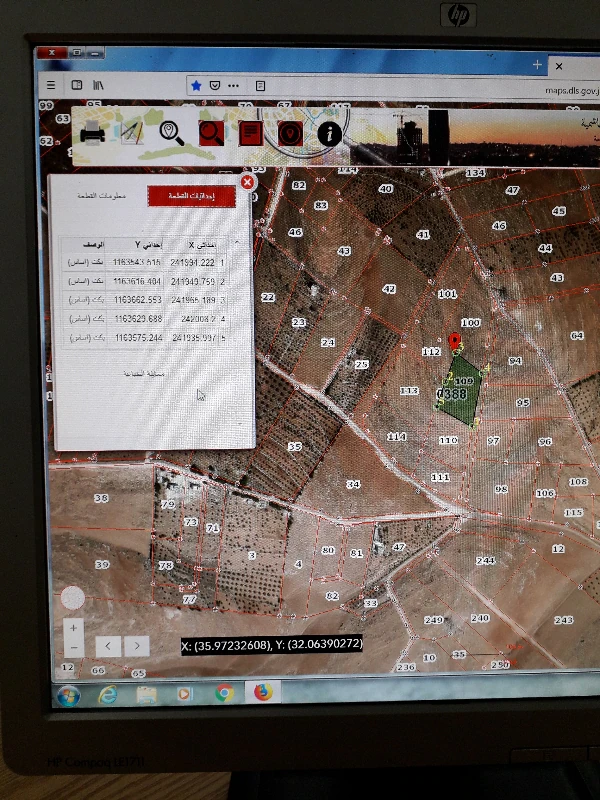Click parcel label 244 on the map
600x800 pixels.
pos(485,560)
